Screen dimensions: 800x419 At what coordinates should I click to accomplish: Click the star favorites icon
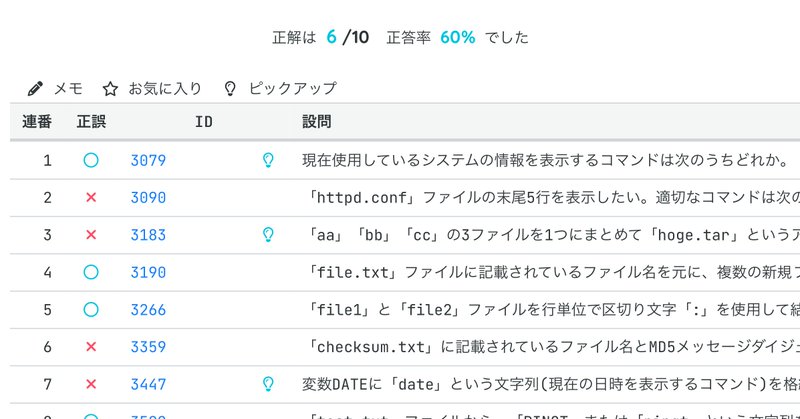click(x=111, y=88)
